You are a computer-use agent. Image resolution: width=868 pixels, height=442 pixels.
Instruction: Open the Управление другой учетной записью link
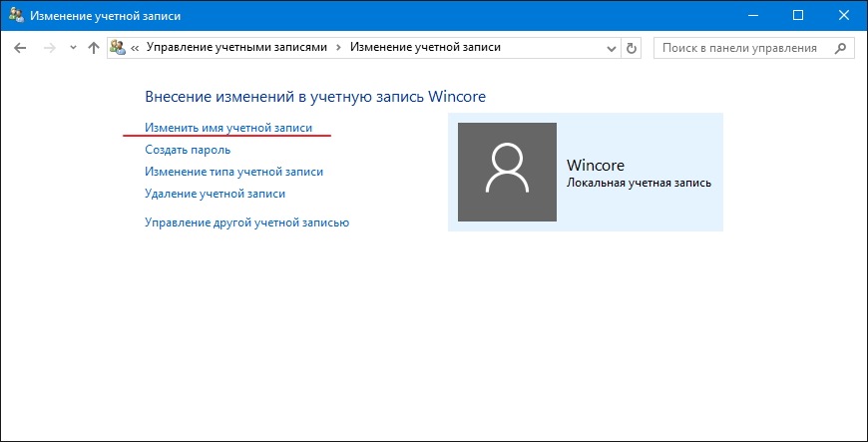[246, 222]
